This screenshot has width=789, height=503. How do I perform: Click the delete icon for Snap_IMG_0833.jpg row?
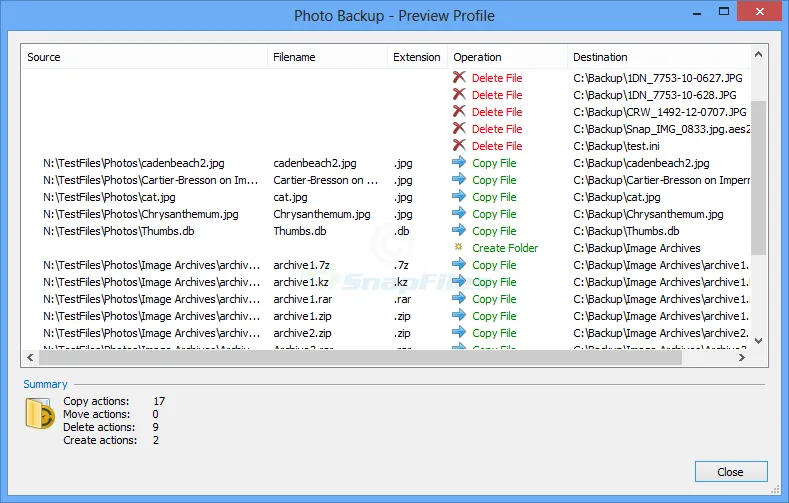[459, 128]
